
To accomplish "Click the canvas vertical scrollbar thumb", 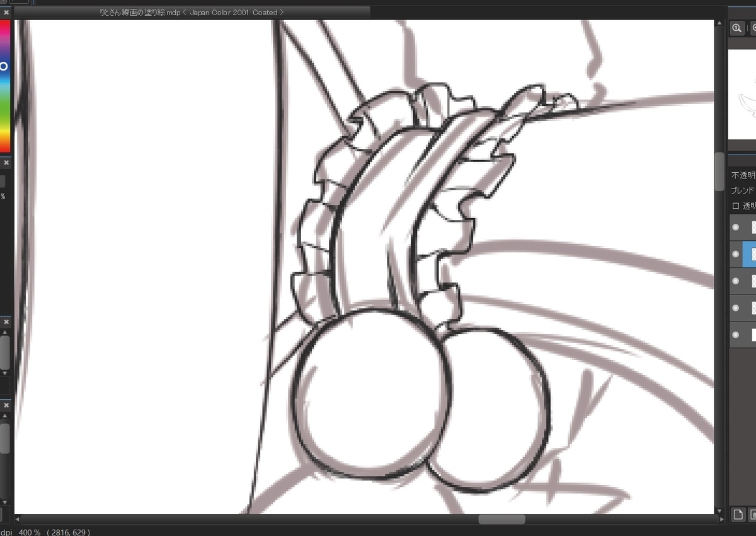I will (x=719, y=170).
